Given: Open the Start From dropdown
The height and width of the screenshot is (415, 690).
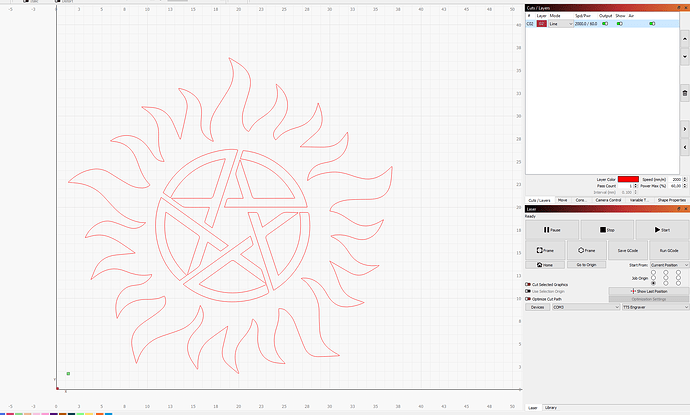Looking at the screenshot, I should click(669, 265).
